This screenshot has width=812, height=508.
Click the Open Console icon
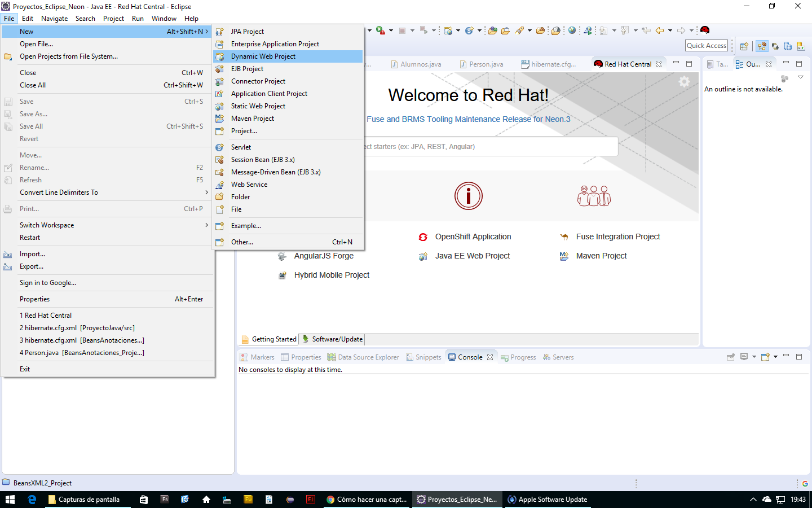point(766,357)
